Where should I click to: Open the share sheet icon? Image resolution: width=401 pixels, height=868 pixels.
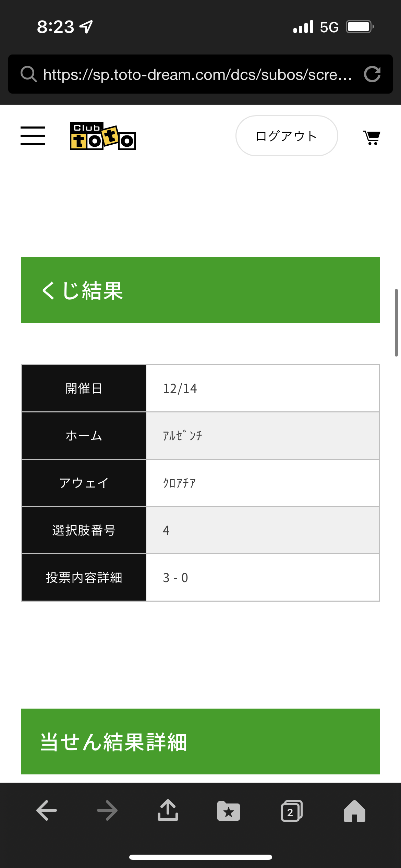(x=168, y=810)
